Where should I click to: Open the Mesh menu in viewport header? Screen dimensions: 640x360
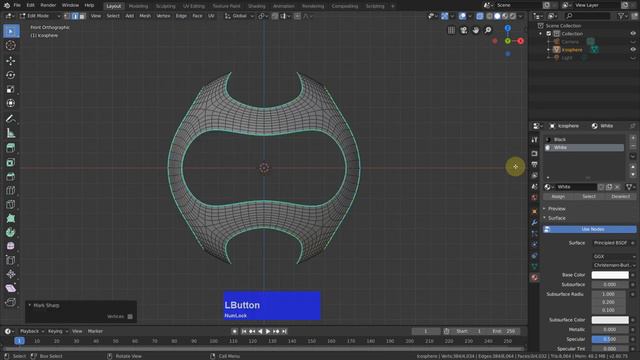point(145,16)
